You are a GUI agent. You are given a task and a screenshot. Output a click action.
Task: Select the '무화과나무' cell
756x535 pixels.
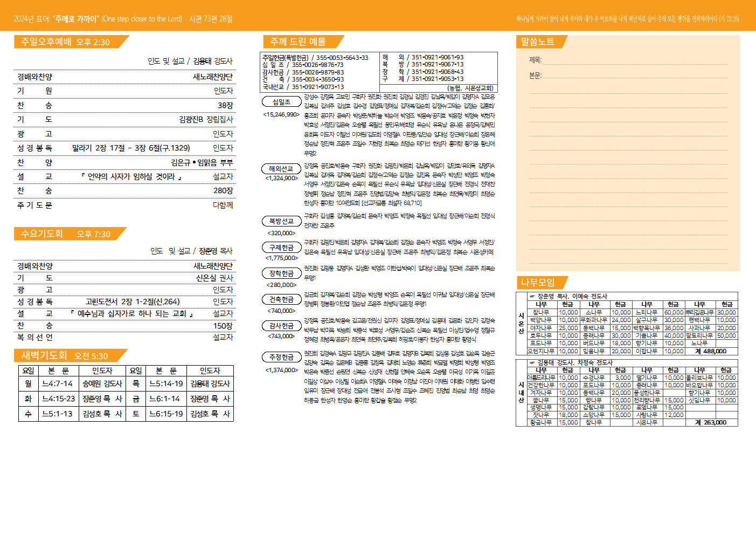click(x=594, y=320)
